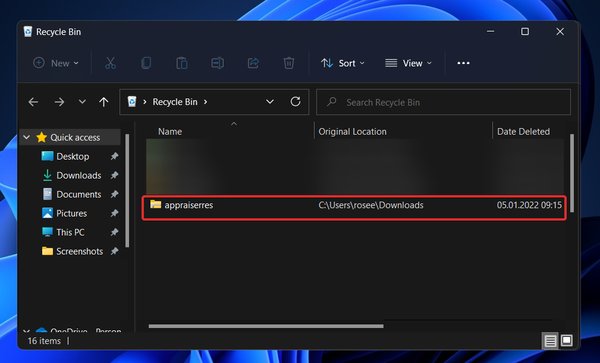Click the Rename icon in toolbar
Viewport: 600px width, 363px height.
click(217, 63)
